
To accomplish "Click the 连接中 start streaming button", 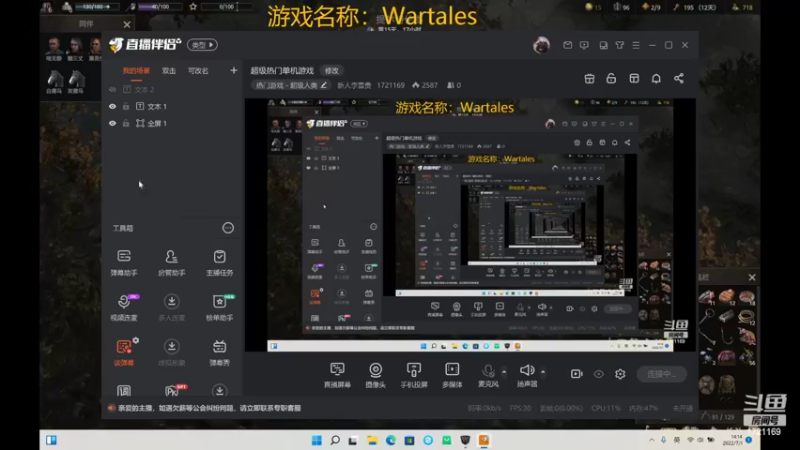I will pos(662,374).
